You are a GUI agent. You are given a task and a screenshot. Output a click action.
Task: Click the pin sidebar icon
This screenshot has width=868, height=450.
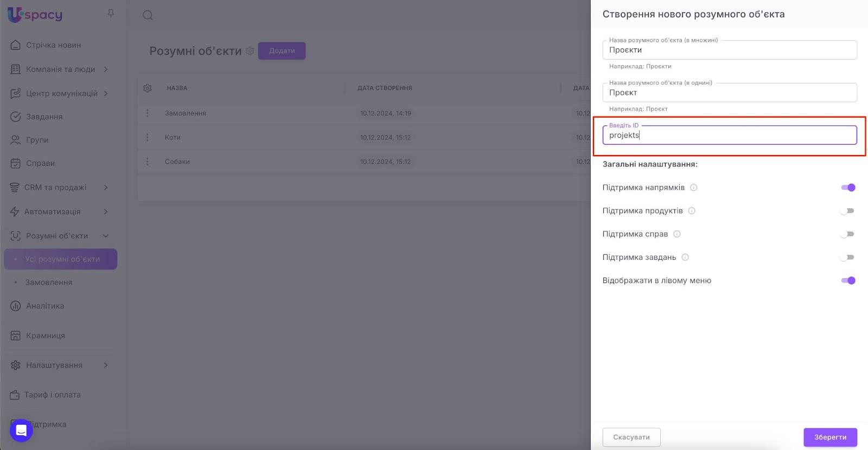click(111, 14)
